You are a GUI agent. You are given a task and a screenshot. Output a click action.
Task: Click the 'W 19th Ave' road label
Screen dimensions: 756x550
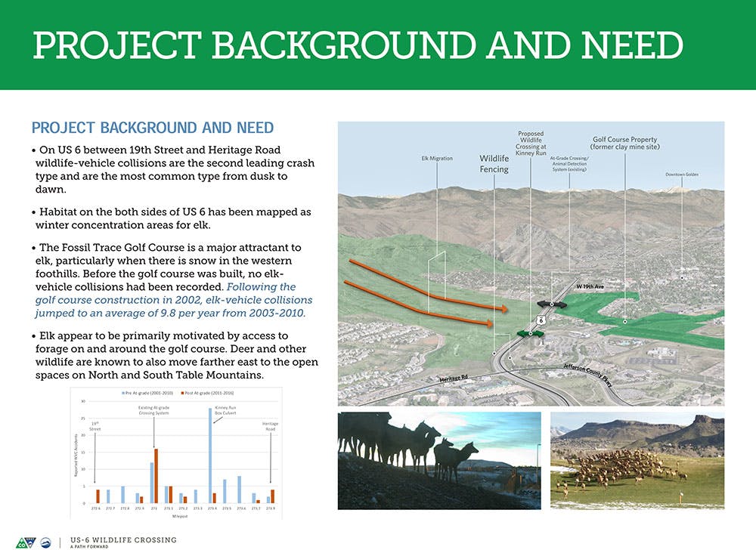coord(590,286)
